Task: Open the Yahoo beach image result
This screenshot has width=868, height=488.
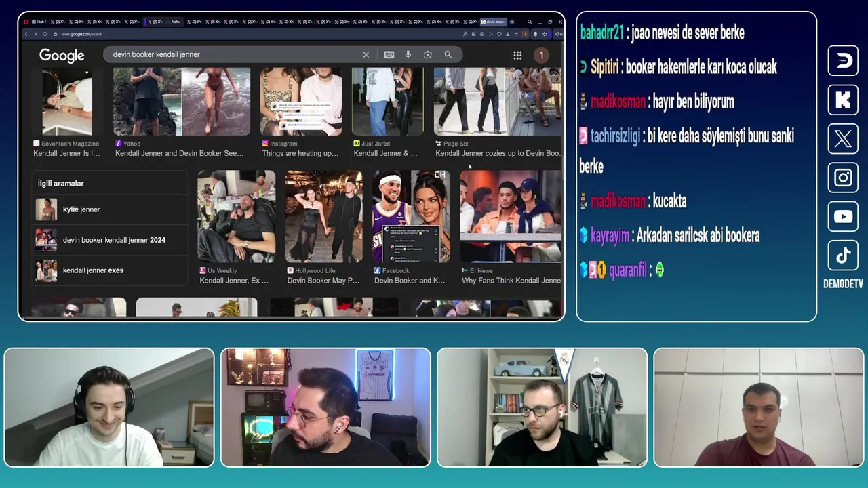Action: pos(182,102)
